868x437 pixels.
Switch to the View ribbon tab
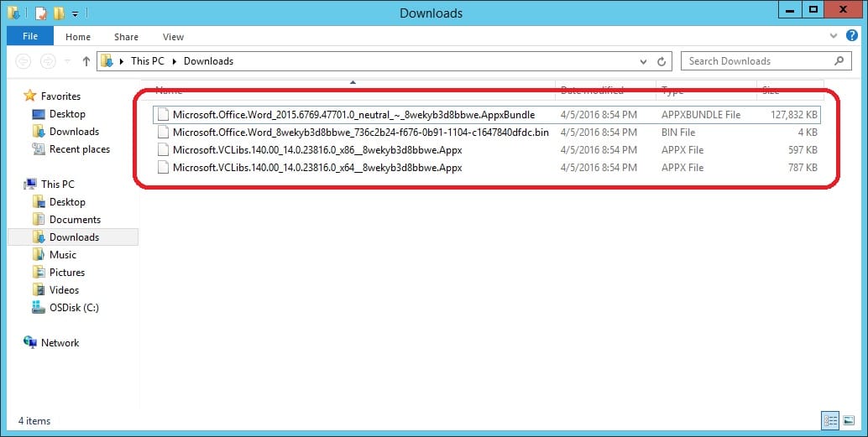173,37
